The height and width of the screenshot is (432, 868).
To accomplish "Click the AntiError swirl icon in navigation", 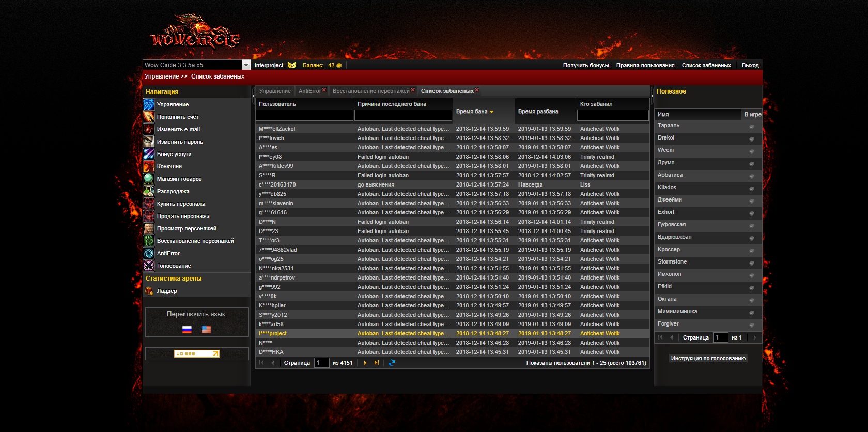I will pyautogui.click(x=149, y=253).
